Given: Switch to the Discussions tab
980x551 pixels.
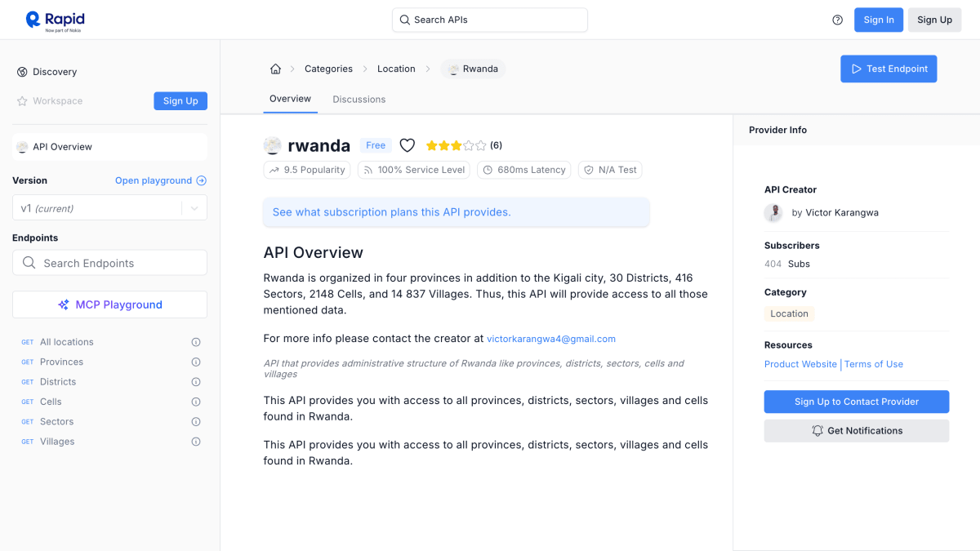Looking at the screenshot, I should pos(359,100).
